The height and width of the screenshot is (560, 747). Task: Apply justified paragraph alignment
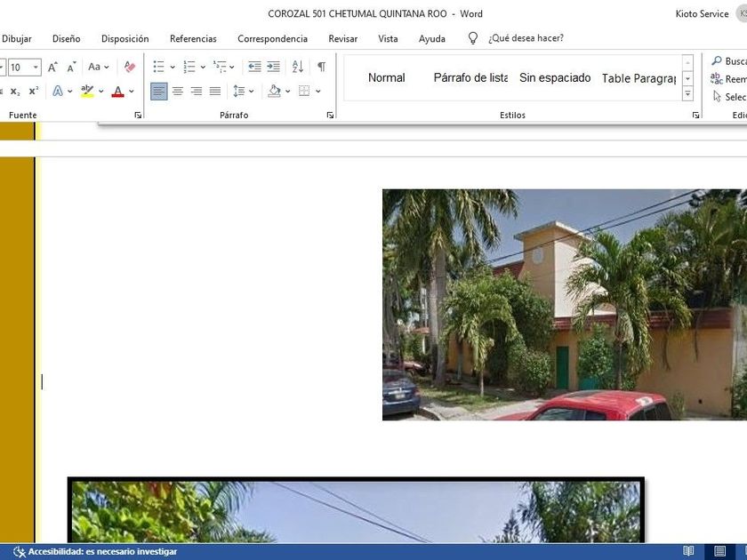[215, 91]
